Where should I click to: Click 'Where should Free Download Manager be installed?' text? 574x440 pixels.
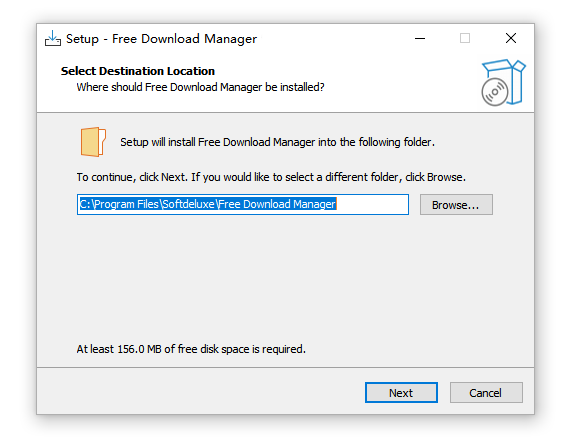201,87
